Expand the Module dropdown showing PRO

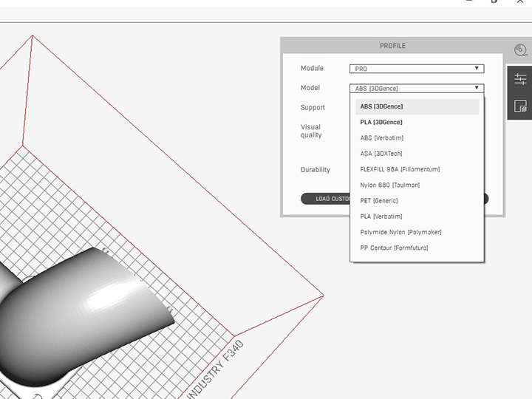[x=416, y=69]
